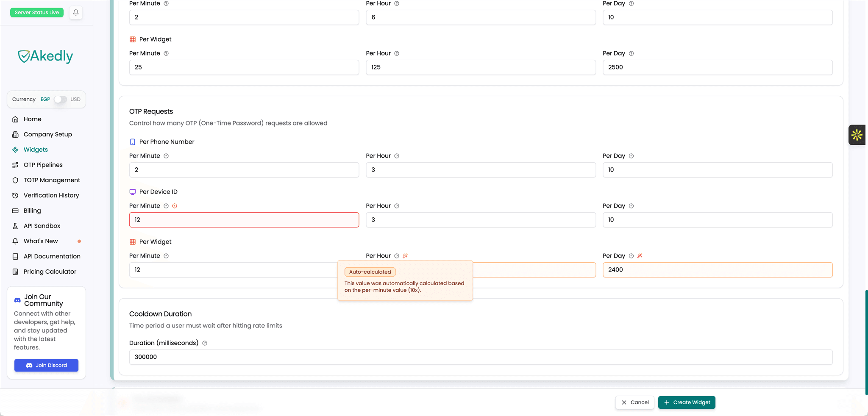Focus the Per Device ID Per Minute field showing 12
This screenshot has height=416, width=868.
pyautogui.click(x=244, y=220)
